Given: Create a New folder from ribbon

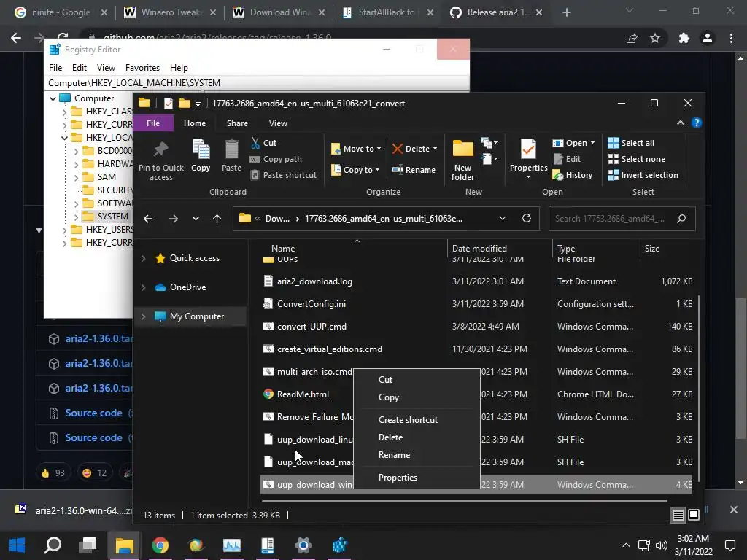Looking at the screenshot, I should click(x=462, y=160).
